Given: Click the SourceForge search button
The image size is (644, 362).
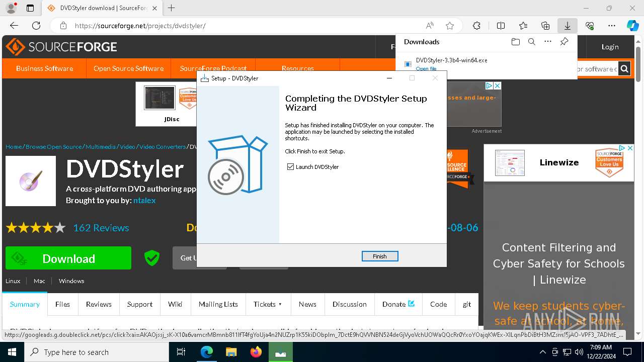Looking at the screenshot, I should [x=624, y=69].
